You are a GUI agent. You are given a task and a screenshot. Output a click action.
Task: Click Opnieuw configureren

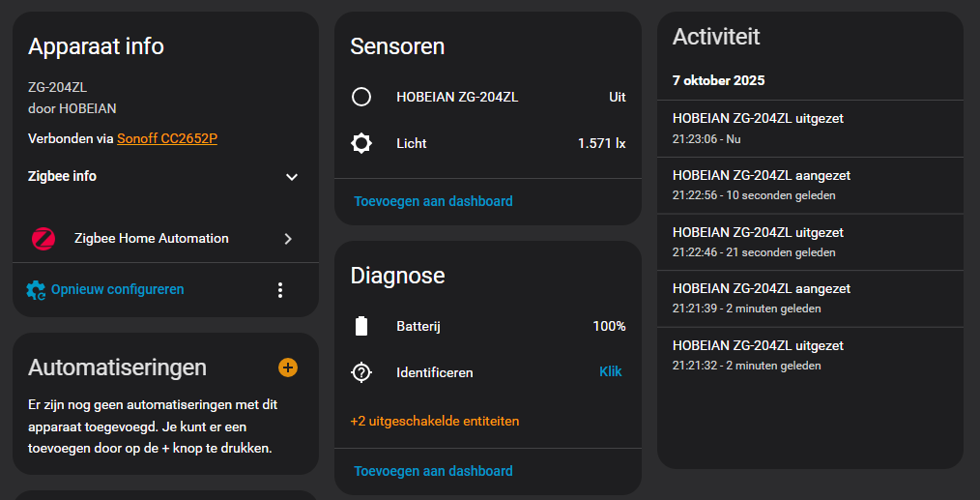tap(117, 289)
